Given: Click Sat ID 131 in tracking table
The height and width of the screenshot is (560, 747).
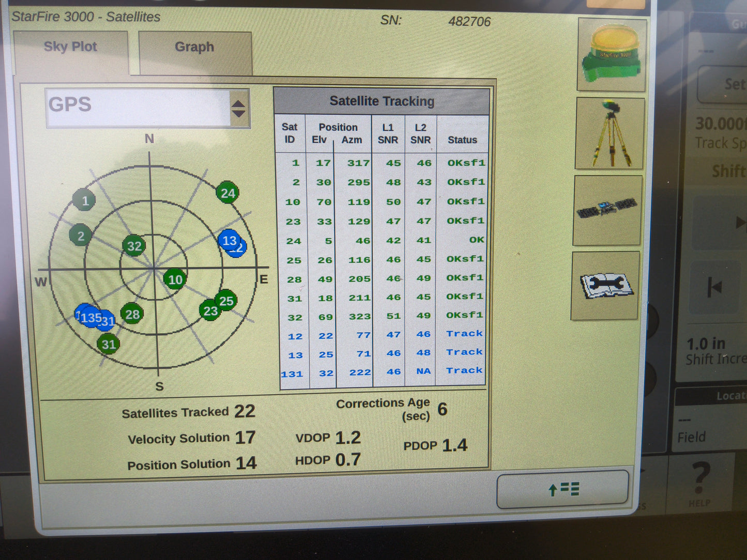Looking at the screenshot, I should point(292,374).
